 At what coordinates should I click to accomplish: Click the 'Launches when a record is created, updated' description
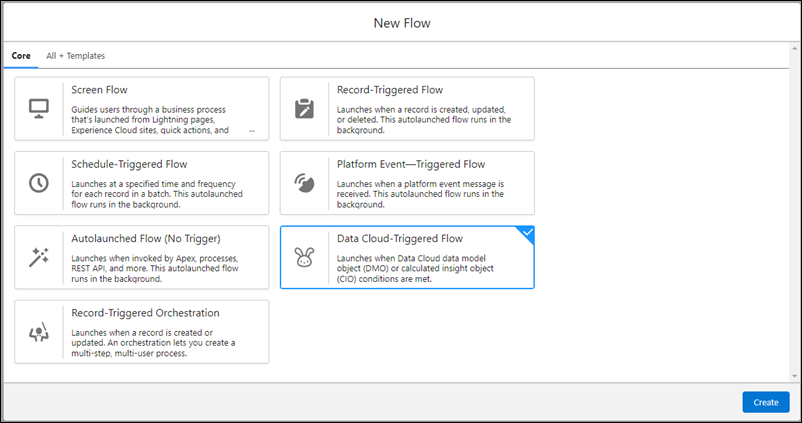pos(424,120)
